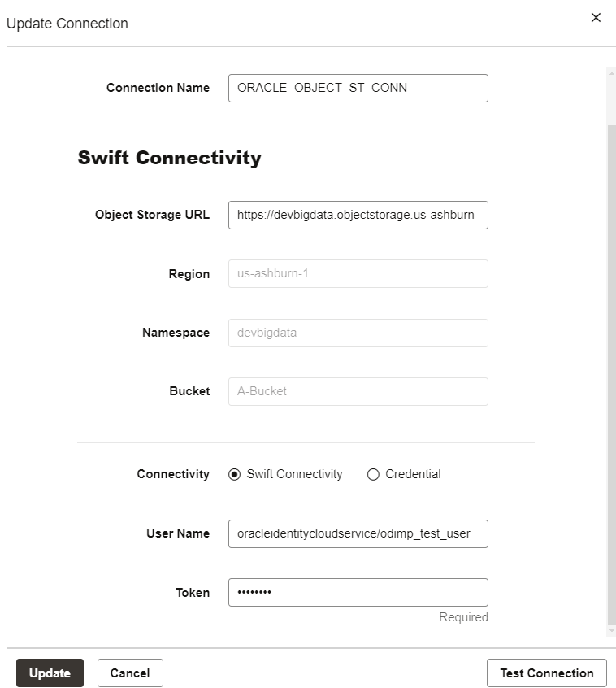Select the Namespace field with devbigdata
Viewport: 616px width, 688px height.
tap(358, 332)
